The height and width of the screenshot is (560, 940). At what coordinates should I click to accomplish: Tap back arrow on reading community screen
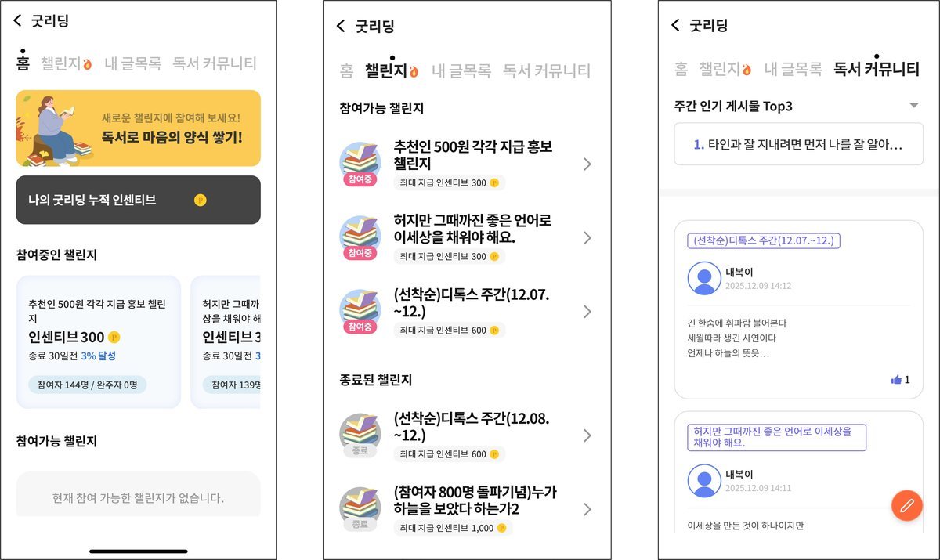pos(675,25)
